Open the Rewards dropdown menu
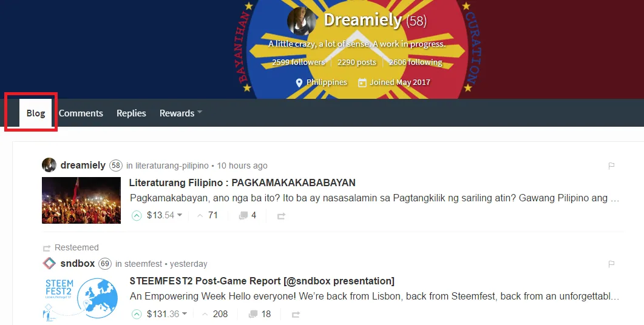 181,113
